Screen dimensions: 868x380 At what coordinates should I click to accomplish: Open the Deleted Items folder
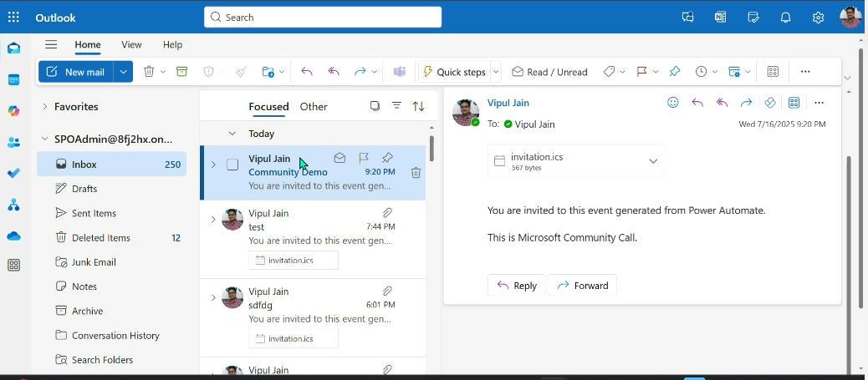(111, 238)
